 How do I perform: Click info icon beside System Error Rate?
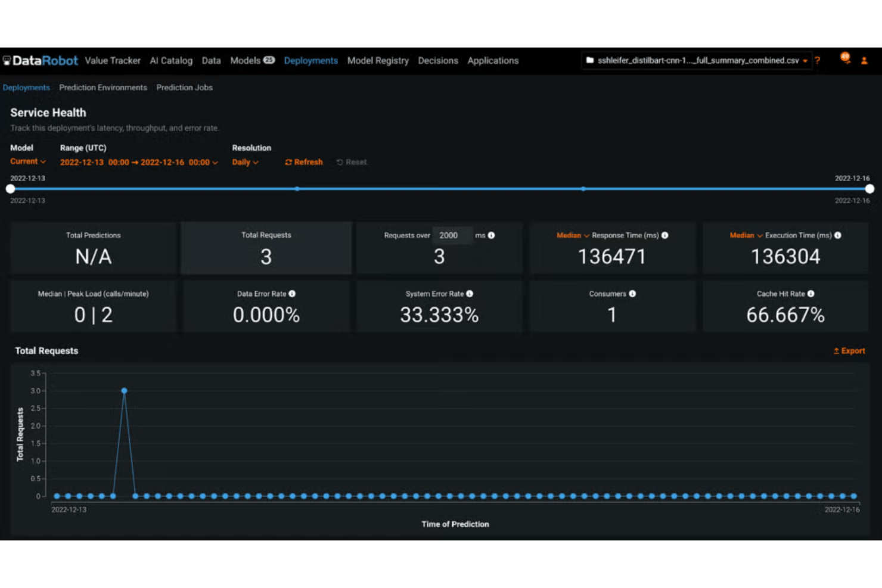coord(470,294)
